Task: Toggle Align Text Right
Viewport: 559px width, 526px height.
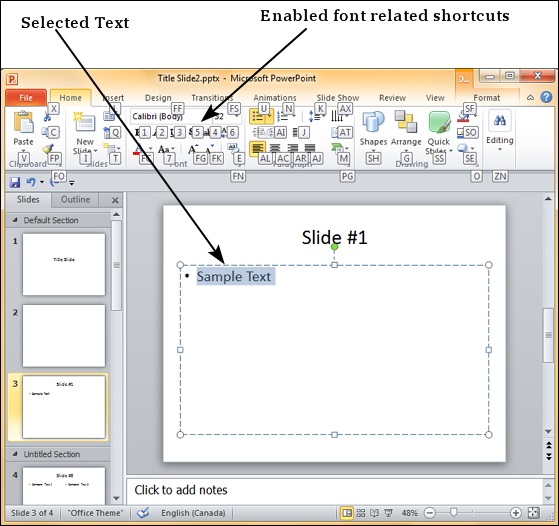Action: (293, 148)
